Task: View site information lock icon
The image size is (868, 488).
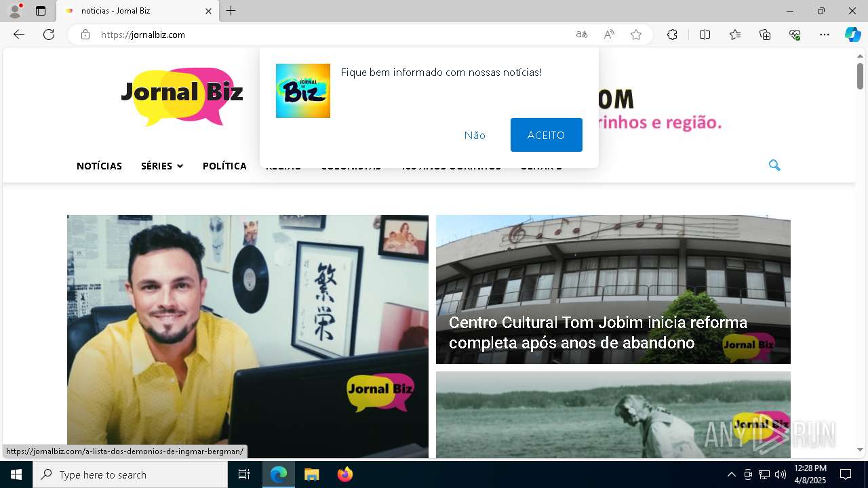Action: 85,35
